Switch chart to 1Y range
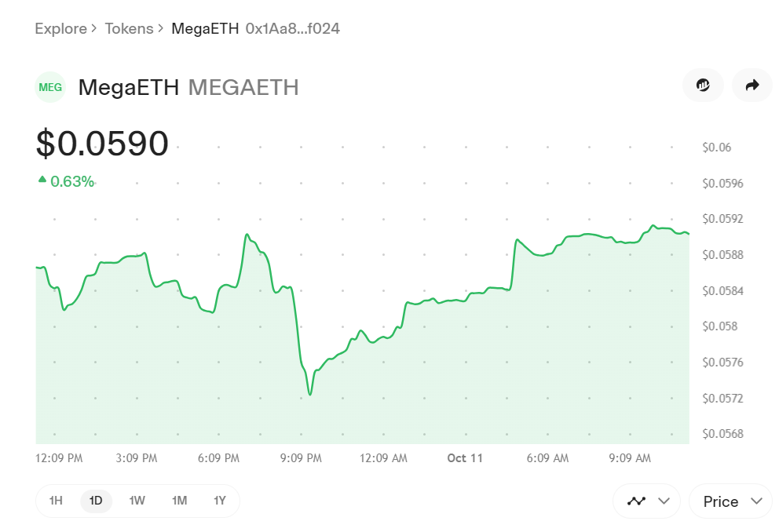The height and width of the screenshot is (532, 779). pos(220,501)
